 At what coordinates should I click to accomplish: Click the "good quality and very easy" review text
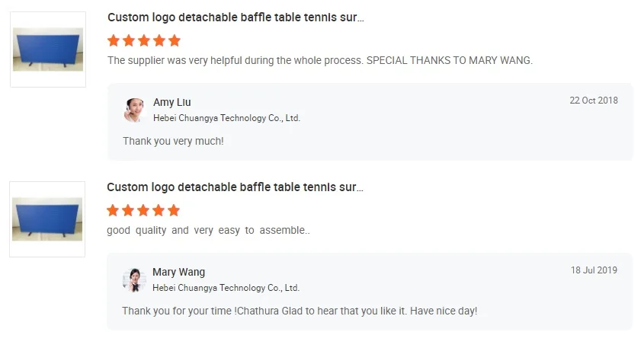click(208, 230)
